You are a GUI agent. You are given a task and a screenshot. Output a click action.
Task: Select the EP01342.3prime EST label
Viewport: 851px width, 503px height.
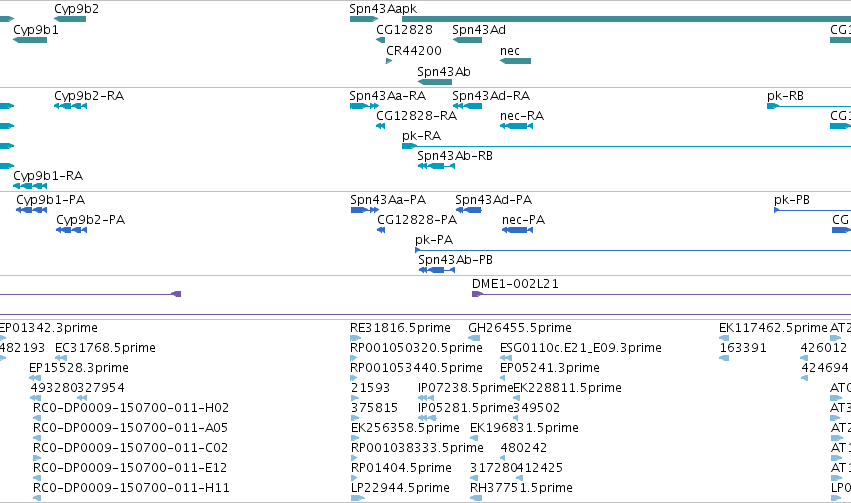[x=48, y=328]
